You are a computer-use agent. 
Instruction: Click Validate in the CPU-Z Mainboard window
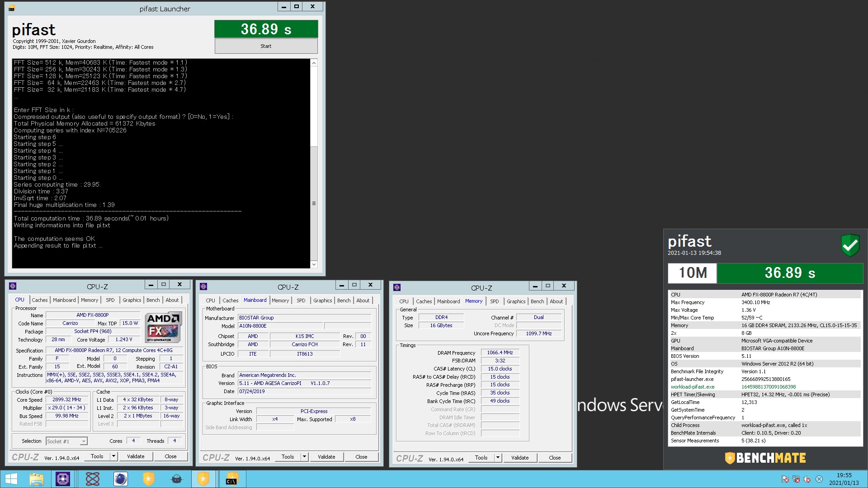(326, 457)
